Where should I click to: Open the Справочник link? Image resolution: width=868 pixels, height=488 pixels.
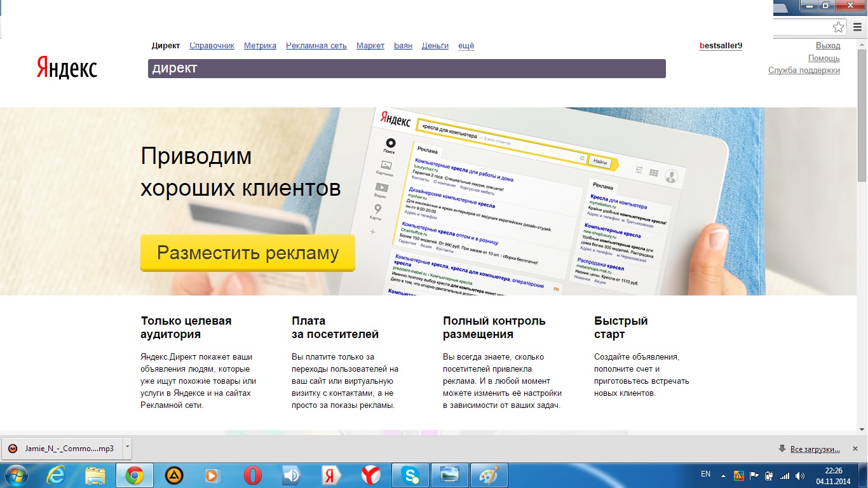pos(212,46)
